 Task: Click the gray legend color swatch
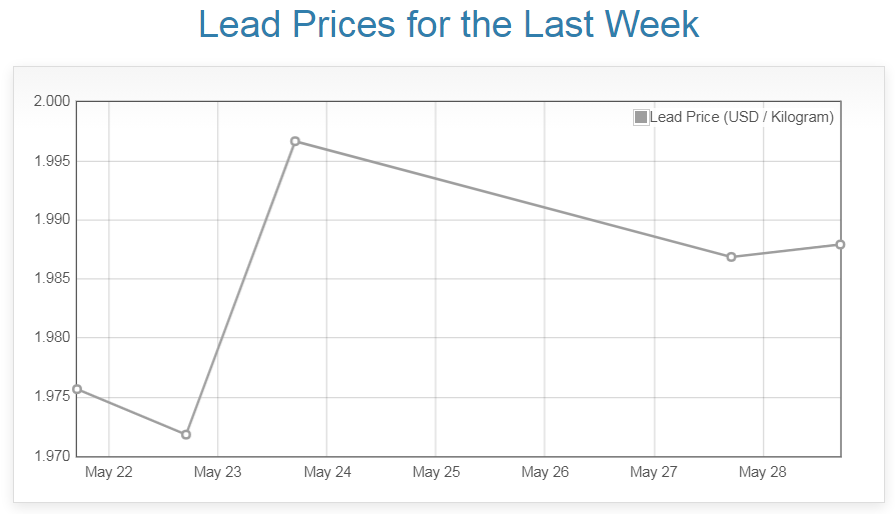(x=641, y=118)
